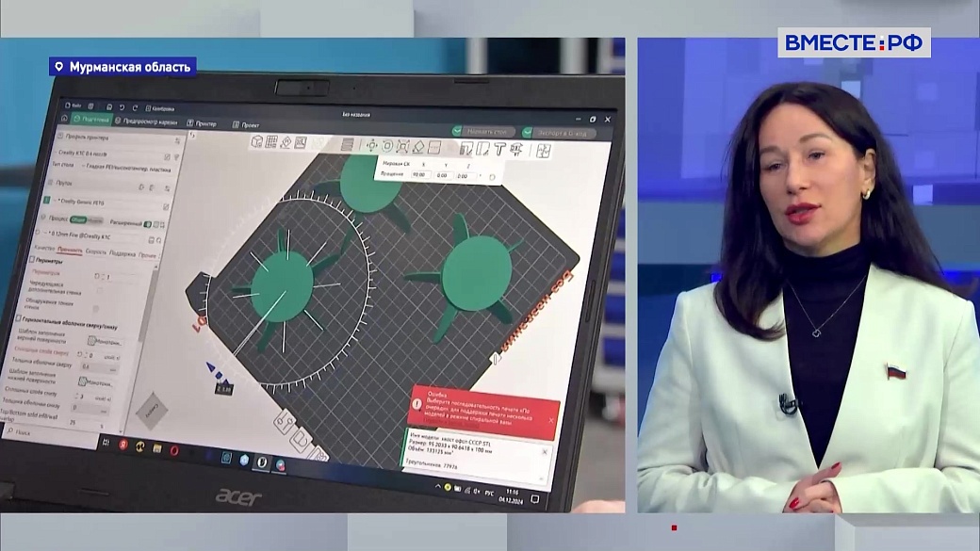The height and width of the screenshot is (551, 980).
Task: Click the Add model cube icon
Action: [256, 142]
